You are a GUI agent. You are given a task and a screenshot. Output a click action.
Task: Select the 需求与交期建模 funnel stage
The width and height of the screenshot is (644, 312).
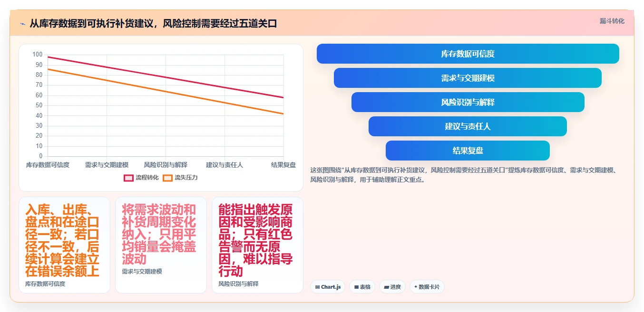tap(468, 78)
